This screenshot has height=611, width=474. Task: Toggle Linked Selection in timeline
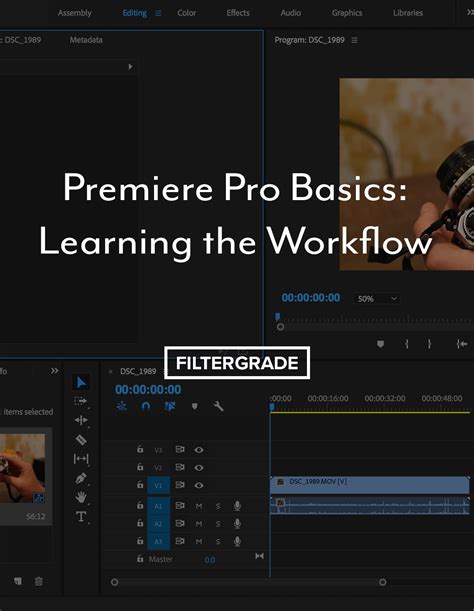pos(170,406)
